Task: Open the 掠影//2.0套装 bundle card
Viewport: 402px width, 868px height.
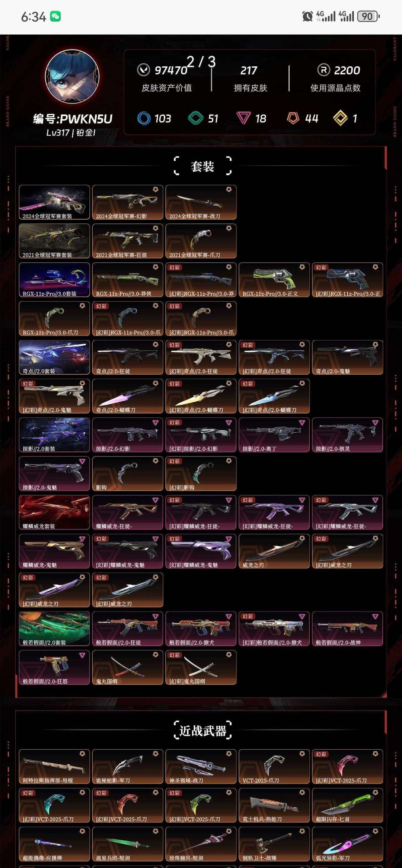Action: 54,435
